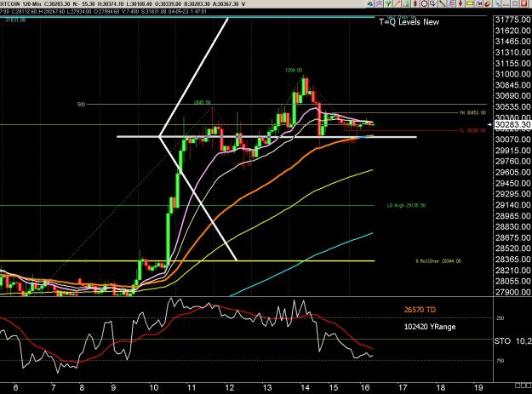The width and height of the screenshot is (532, 394).
Task: Click the B:30283.30 bid value
Action: tap(197, 4)
